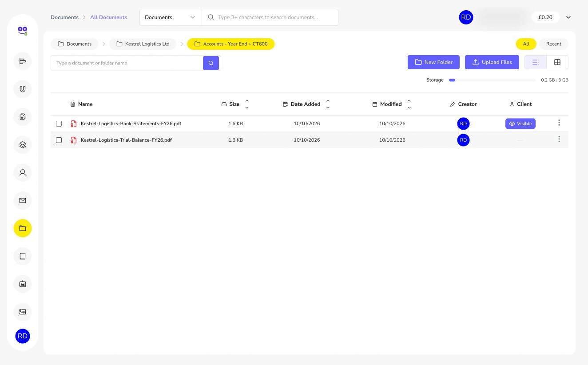
Task: Click the RD avatar in the sidebar
Action: pyautogui.click(x=23, y=336)
